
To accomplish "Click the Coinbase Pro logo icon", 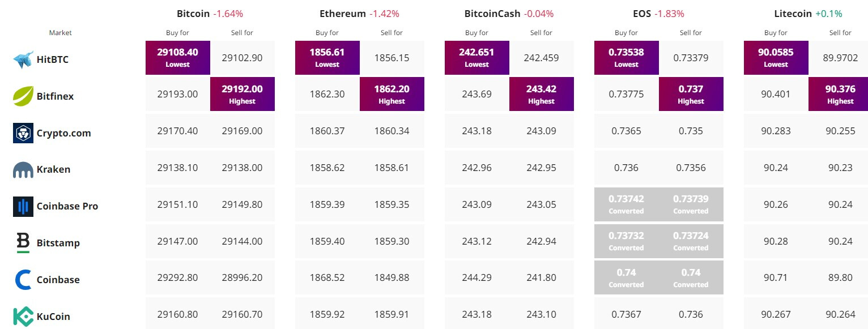I will tap(23, 206).
